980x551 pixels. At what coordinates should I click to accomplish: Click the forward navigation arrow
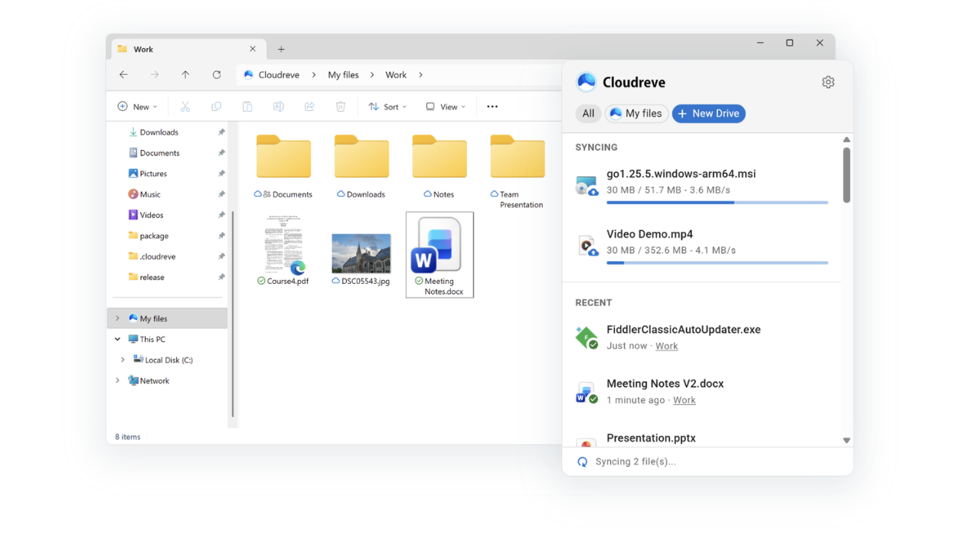(x=155, y=74)
